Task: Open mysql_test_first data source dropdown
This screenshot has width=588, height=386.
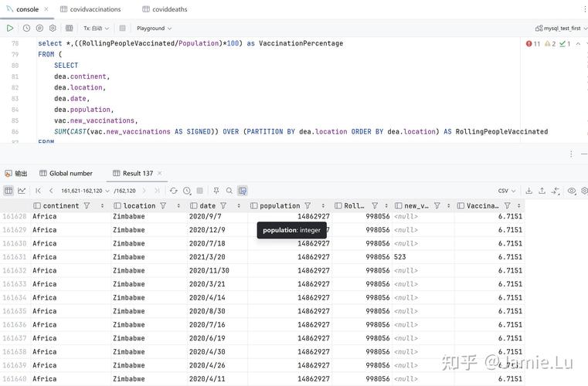Action: coord(561,29)
